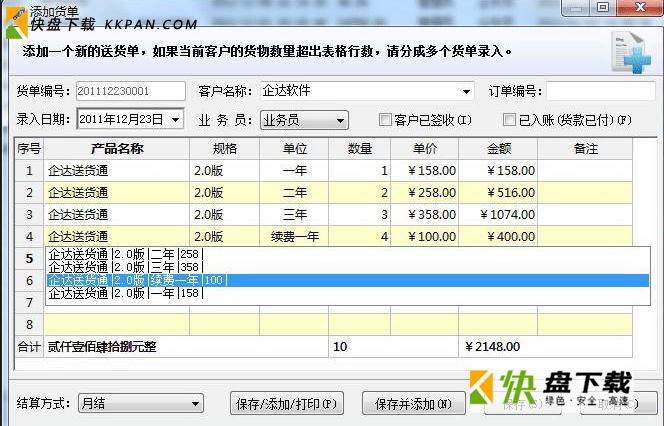Tick the 客户已签收 checkbox
Screen dimensions: 664x426
coord(385,120)
